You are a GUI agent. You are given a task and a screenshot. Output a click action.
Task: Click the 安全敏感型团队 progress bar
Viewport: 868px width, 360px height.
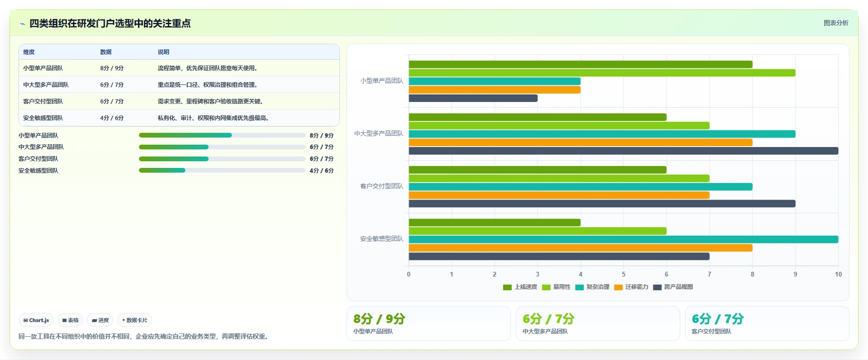[x=222, y=170]
